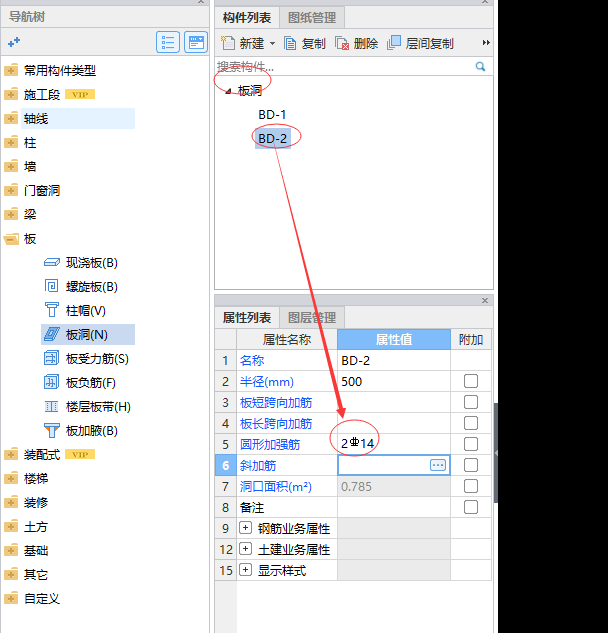Toggle 附加 checkbox for 洞口面积 row
The width and height of the screenshot is (608, 633).
(471, 486)
